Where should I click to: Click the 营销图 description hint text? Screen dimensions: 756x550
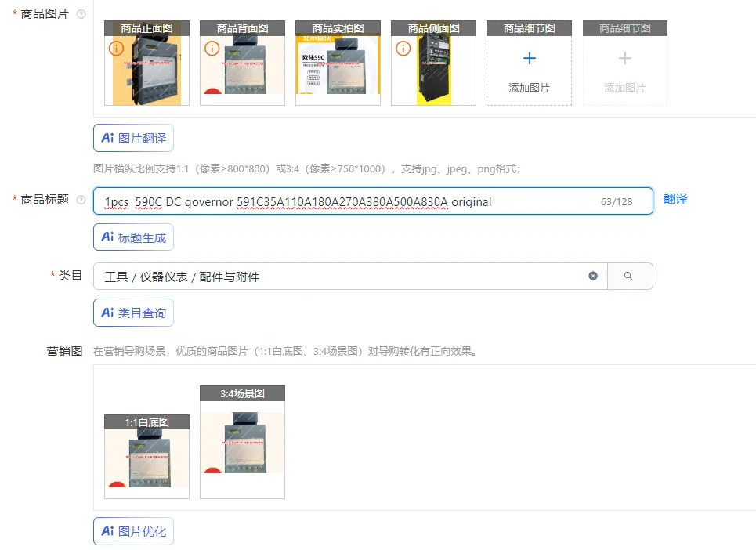point(286,351)
